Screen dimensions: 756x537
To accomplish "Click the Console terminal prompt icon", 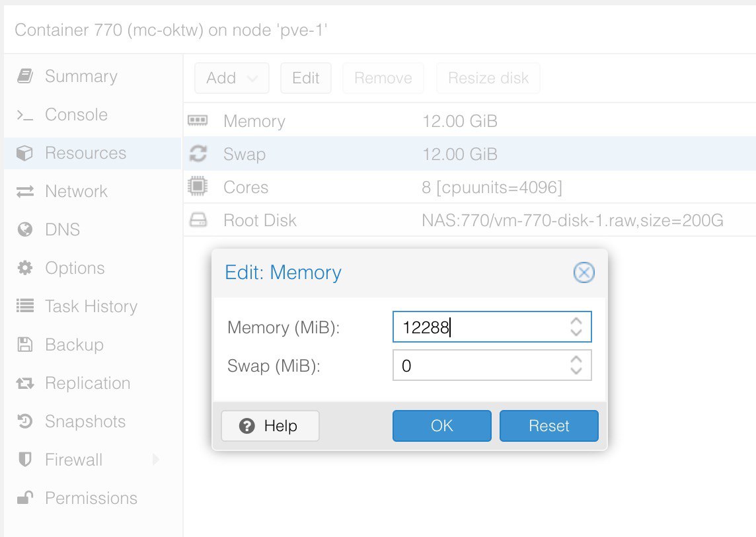I will tap(25, 115).
